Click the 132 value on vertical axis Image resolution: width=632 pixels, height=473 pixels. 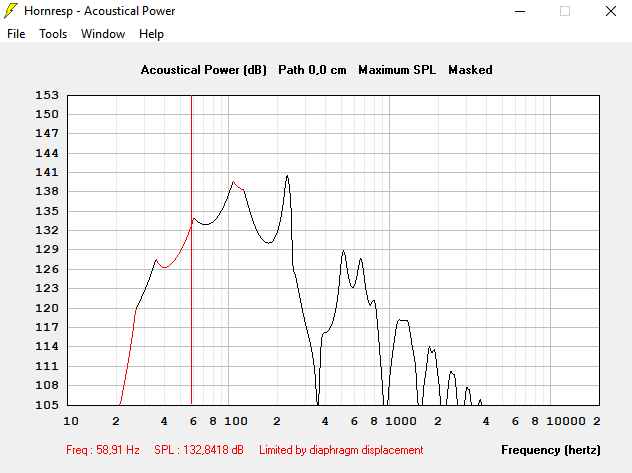(x=47, y=230)
